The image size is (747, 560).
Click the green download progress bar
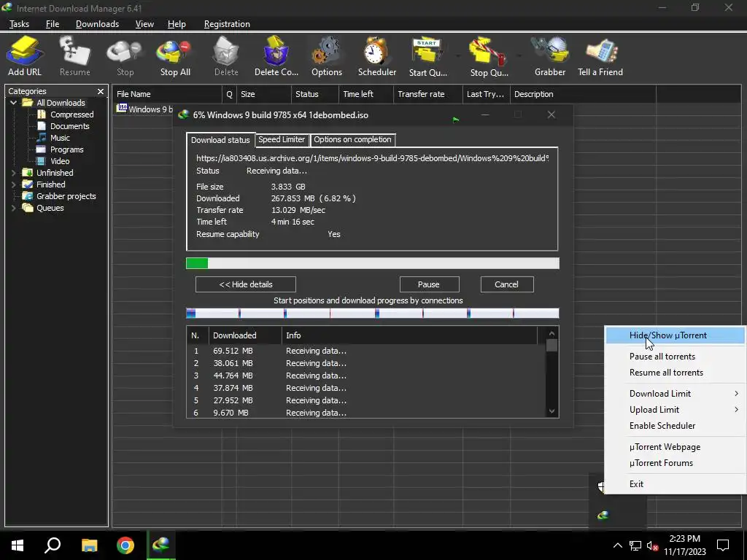pos(372,262)
